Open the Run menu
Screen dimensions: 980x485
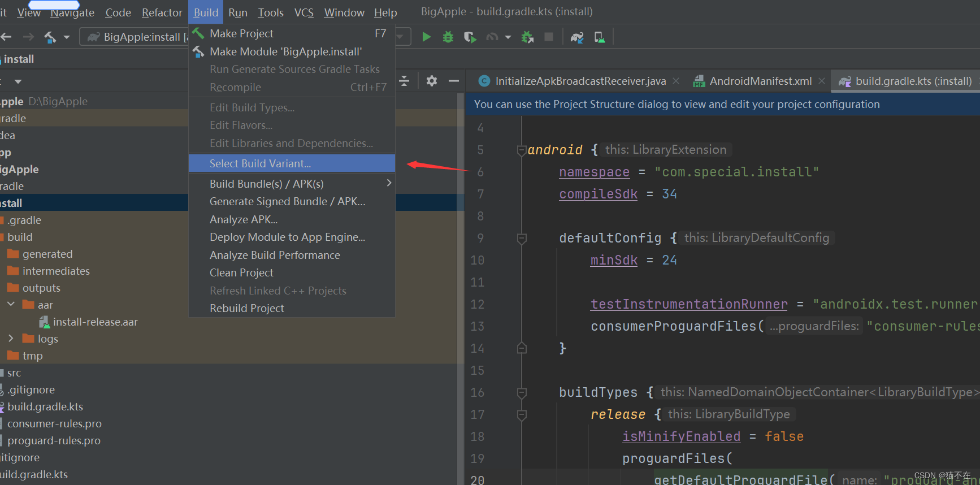pyautogui.click(x=238, y=12)
